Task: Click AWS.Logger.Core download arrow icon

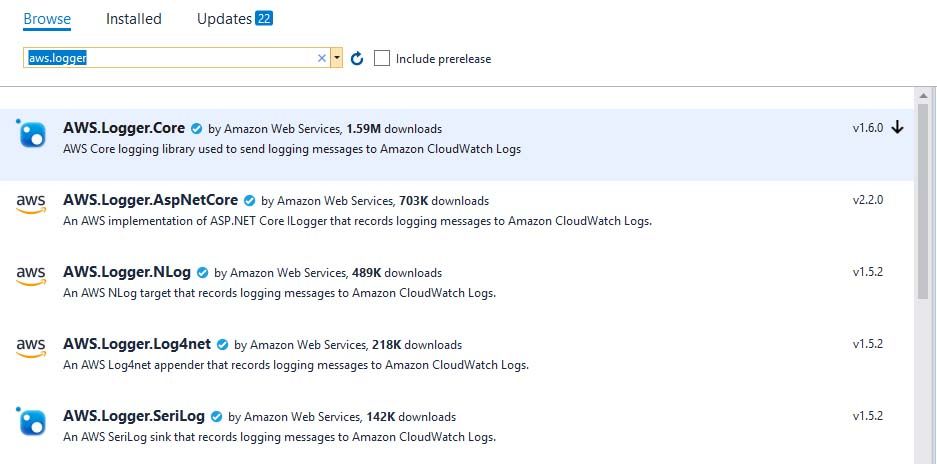Action: (897, 127)
